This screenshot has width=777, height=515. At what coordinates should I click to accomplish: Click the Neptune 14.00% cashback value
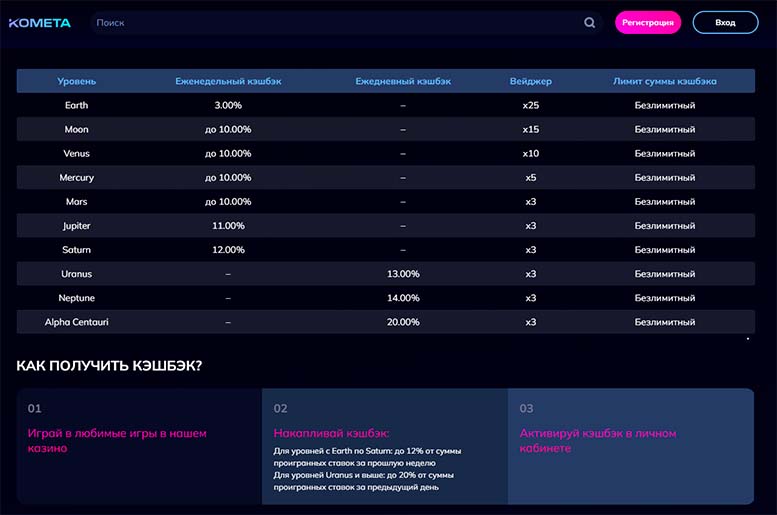403,298
